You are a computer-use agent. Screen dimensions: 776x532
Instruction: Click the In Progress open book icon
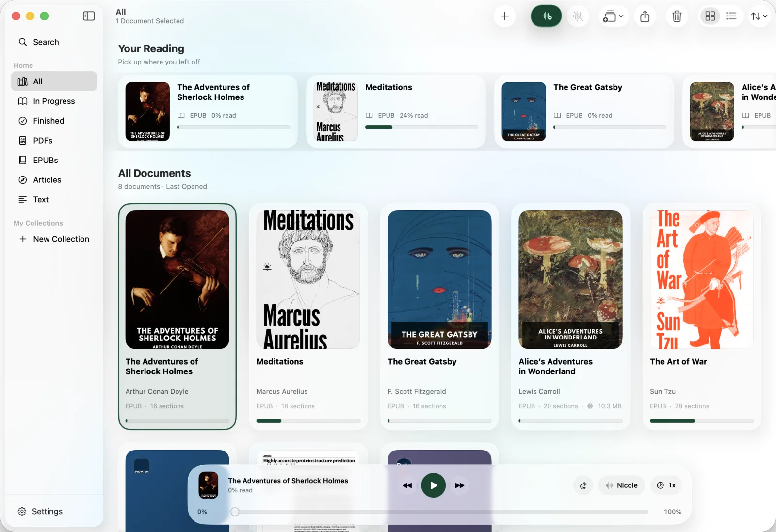tap(22, 101)
